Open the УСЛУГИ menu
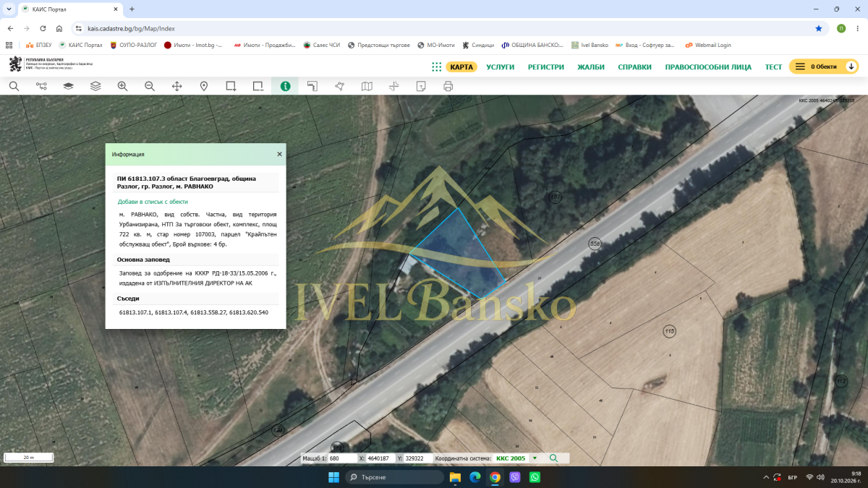Image resolution: width=868 pixels, height=488 pixels. 501,67
